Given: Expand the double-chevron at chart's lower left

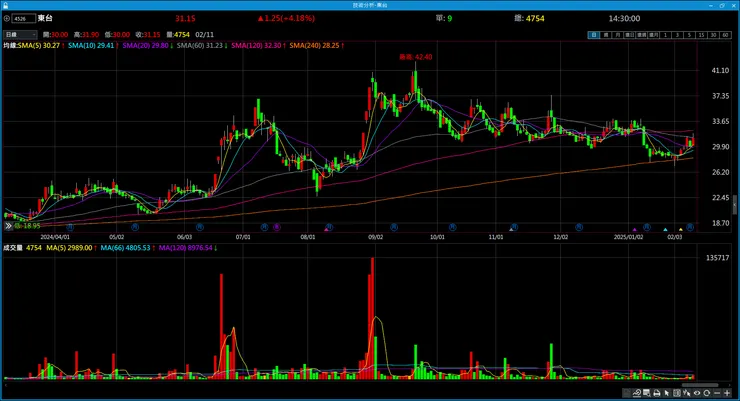Looking at the screenshot, I should [8, 226].
